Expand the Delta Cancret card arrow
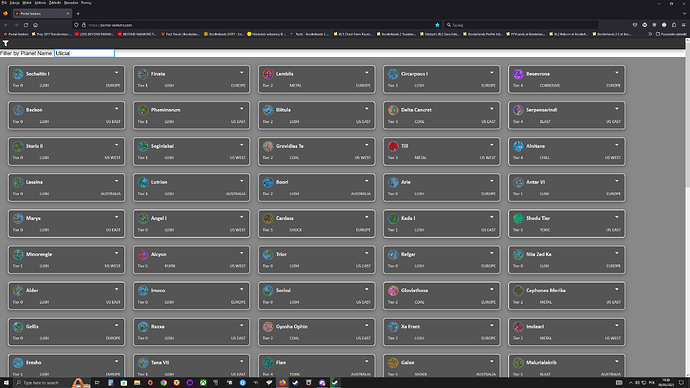This screenshot has height=388, width=690. point(492,109)
